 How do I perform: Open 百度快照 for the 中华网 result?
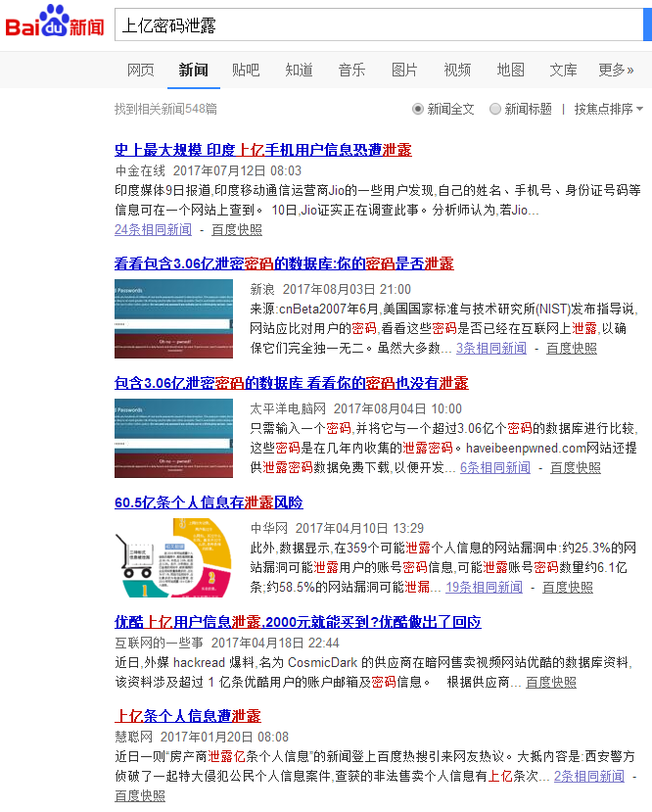coord(568,588)
